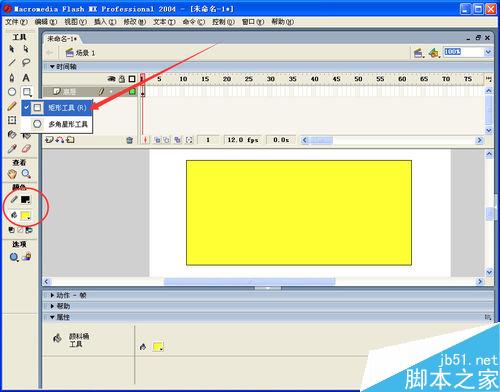The height and width of the screenshot is (392, 500).
Task: Open the yellow fill swatch in toolbox
Action: click(26, 215)
